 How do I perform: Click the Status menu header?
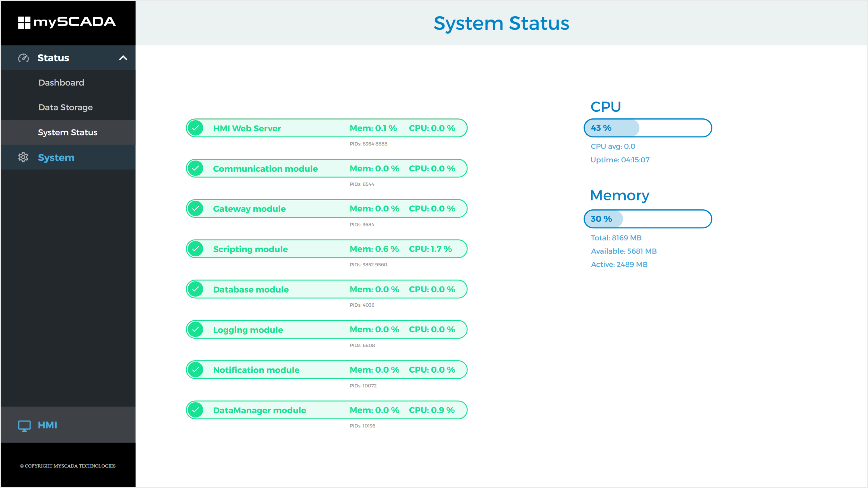[x=68, y=58]
